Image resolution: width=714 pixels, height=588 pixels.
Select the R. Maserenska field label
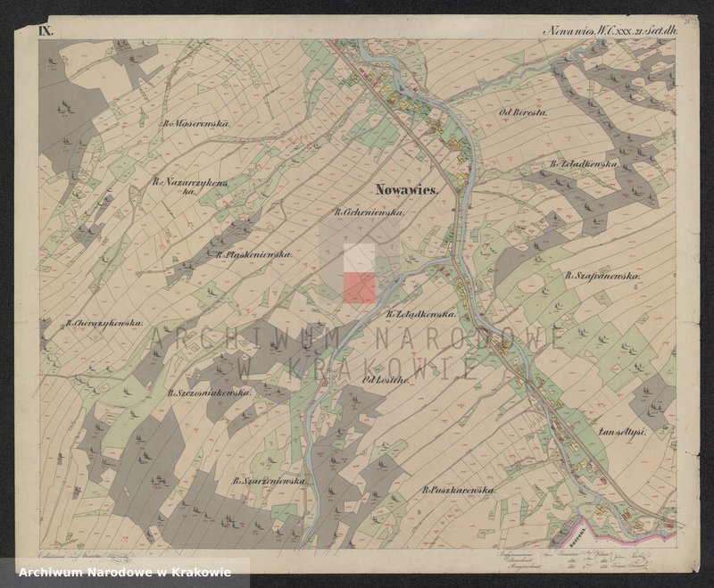[197, 123]
